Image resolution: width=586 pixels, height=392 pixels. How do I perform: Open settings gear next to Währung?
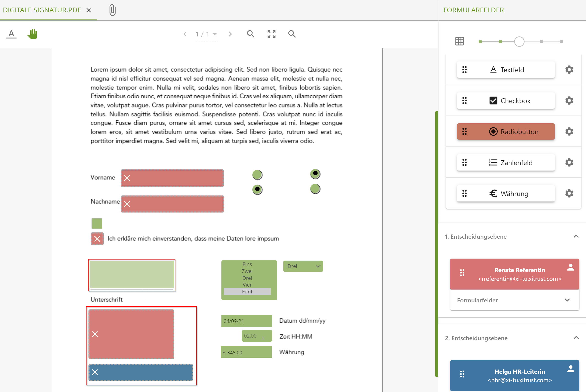click(x=569, y=193)
